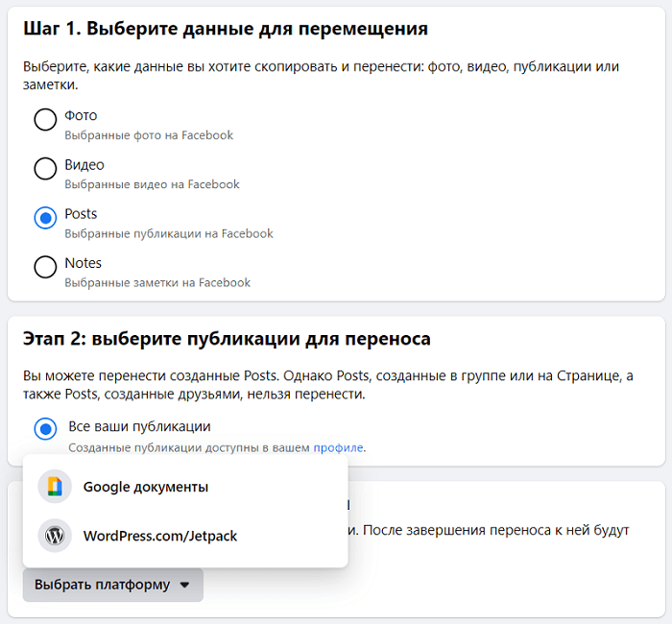The image size is (672, 624).
Task: Click the Выбранные заметки на Facebook description
Action: point(157,283)
